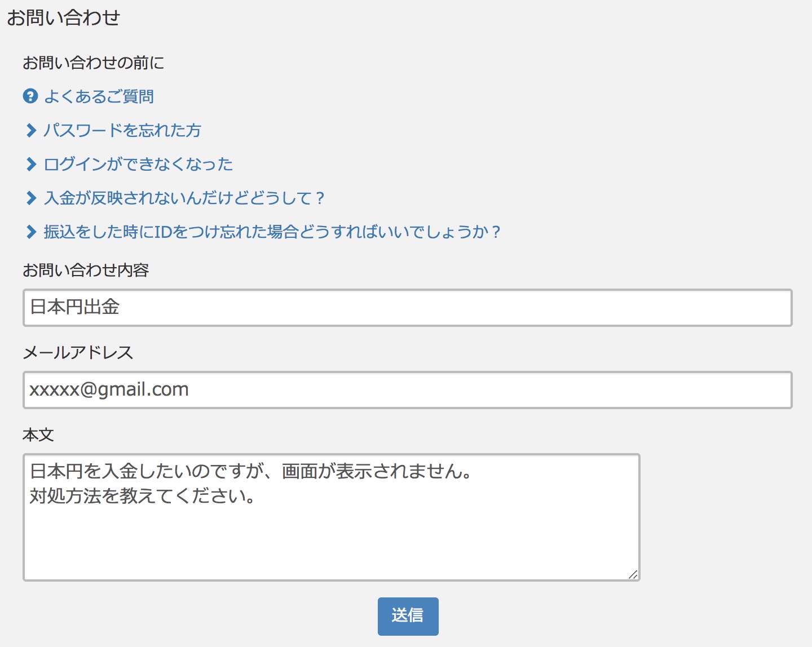Open the パスワードを忘れた方 link

122,130
